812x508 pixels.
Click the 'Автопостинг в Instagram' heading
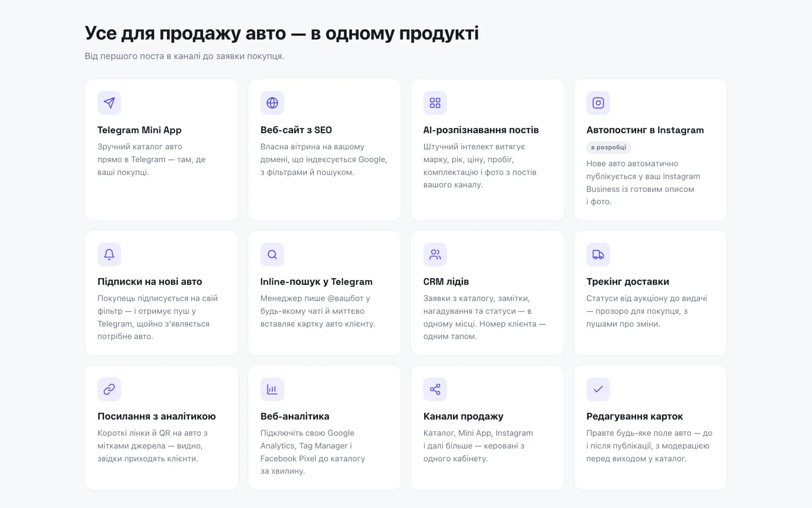[x=645, y=130]
